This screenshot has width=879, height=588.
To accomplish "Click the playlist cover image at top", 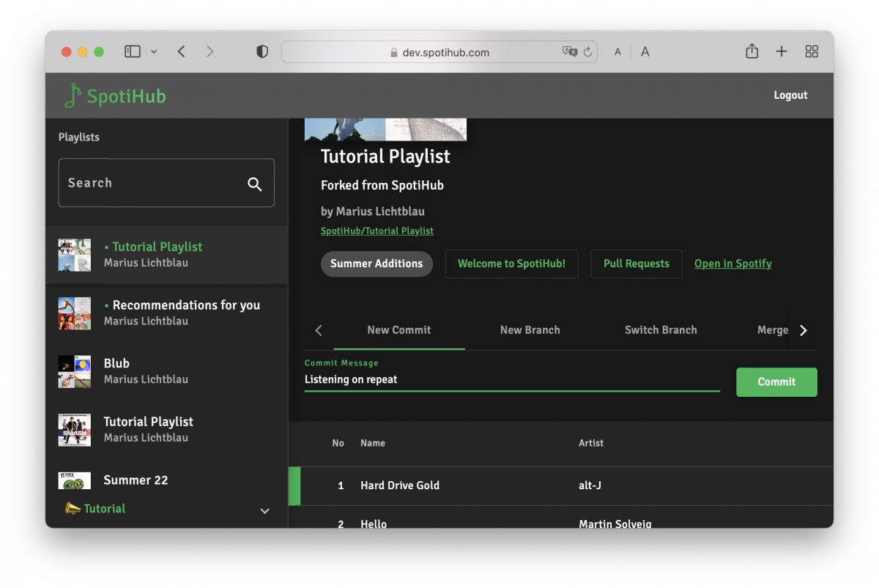I will click(385, 130).
